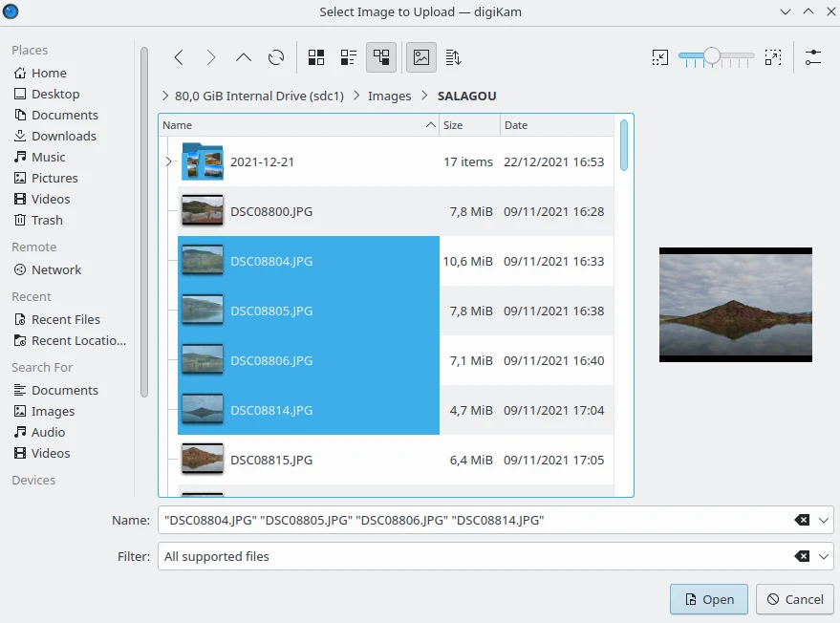Switch to Icons view mode
Screen dimensions: 840x623
pos(316,57)
